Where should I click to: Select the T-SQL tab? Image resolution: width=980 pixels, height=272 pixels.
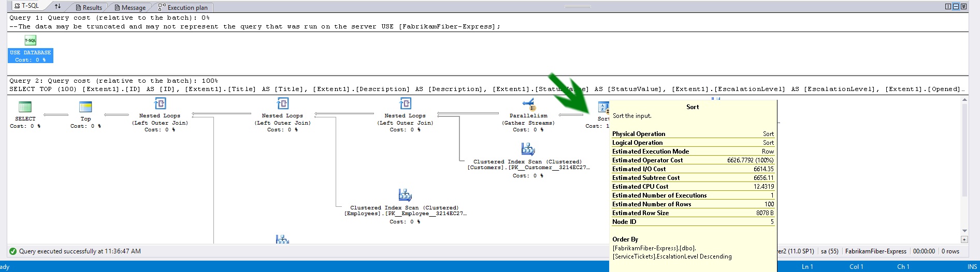coord(27,6)
